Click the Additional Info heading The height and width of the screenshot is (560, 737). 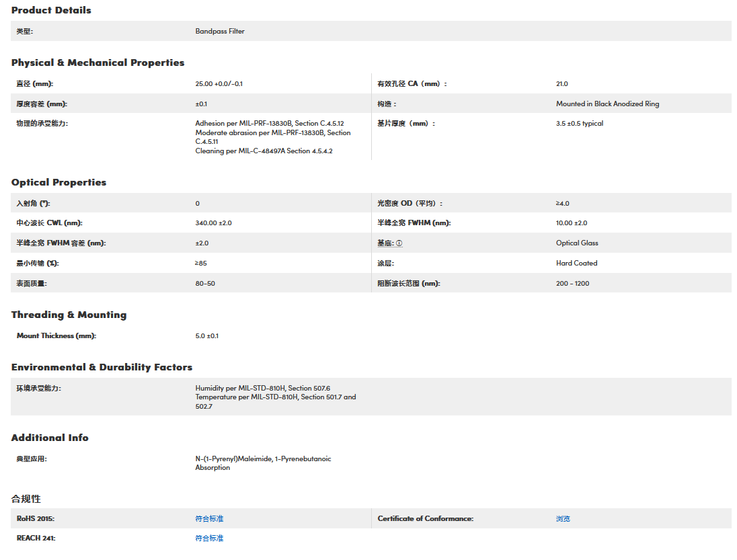[50, 438]
